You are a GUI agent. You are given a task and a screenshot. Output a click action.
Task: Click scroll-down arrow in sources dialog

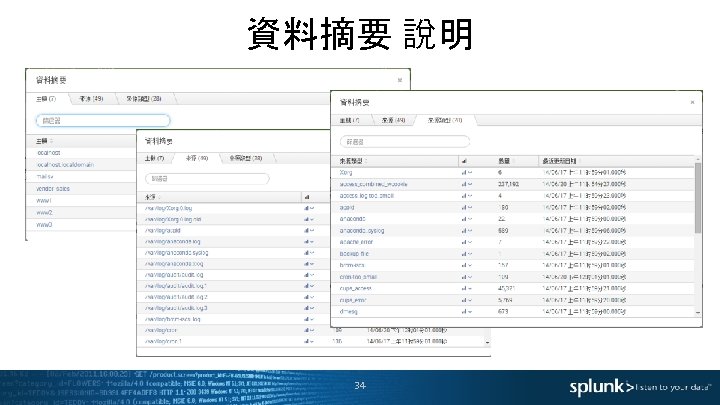pyautogui.click(x=487, y=343)
